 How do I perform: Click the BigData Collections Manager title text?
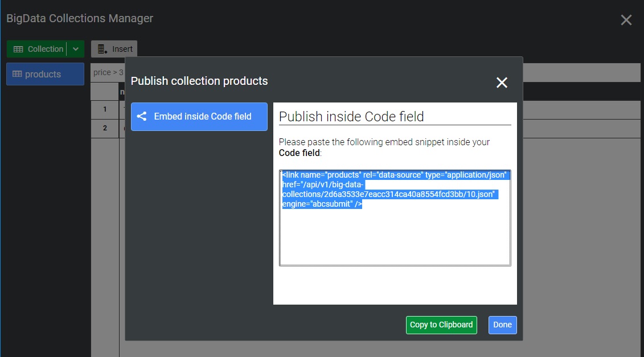[80, 18]
